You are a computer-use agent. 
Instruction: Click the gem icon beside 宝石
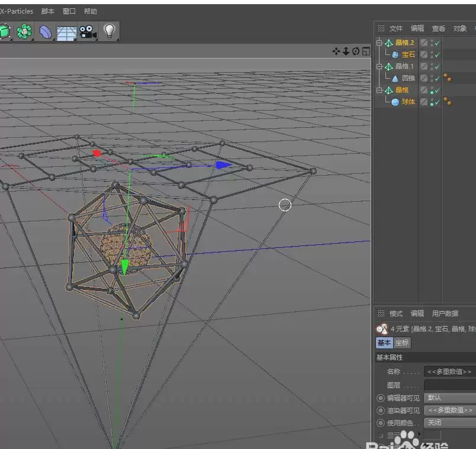point(394,54)
